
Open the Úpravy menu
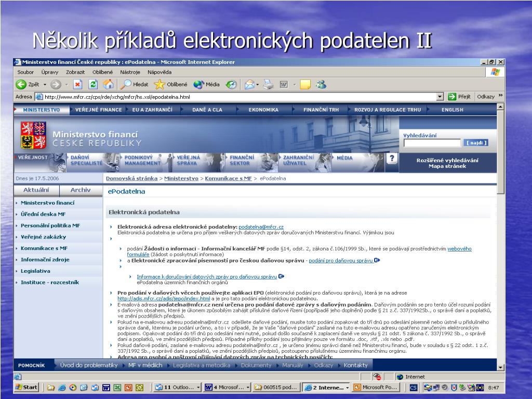point(50,72)
